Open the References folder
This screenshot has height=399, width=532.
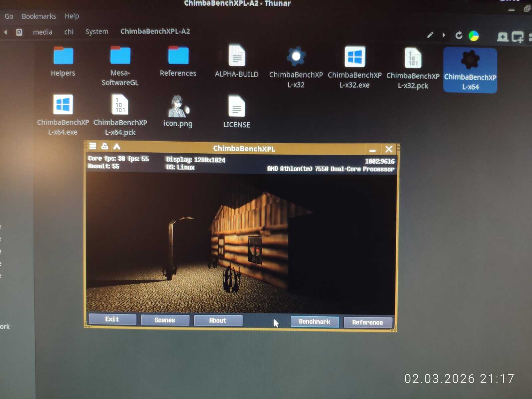(178, 62)
